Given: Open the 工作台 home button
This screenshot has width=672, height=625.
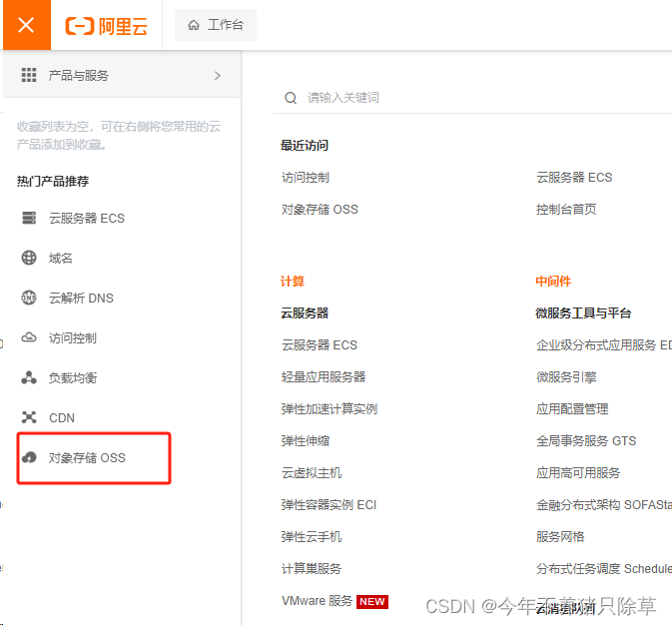Looking at the screenshot, I should point(216,25).
